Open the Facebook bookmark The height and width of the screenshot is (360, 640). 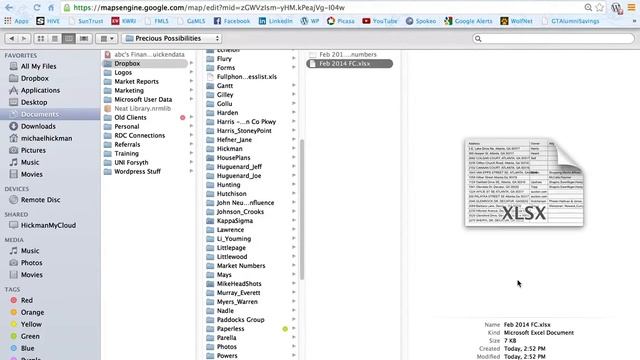pyautogui.click(x=231, y=21)
